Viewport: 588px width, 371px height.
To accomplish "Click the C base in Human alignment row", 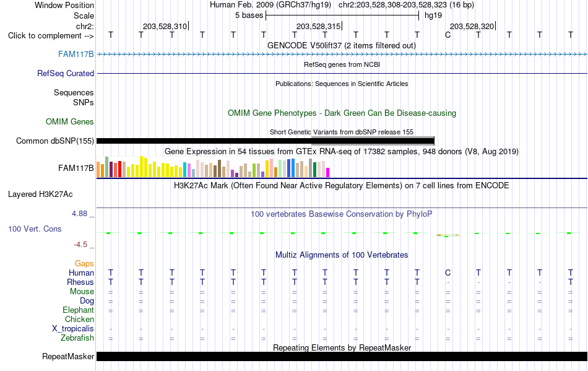I will coord(447,273).
